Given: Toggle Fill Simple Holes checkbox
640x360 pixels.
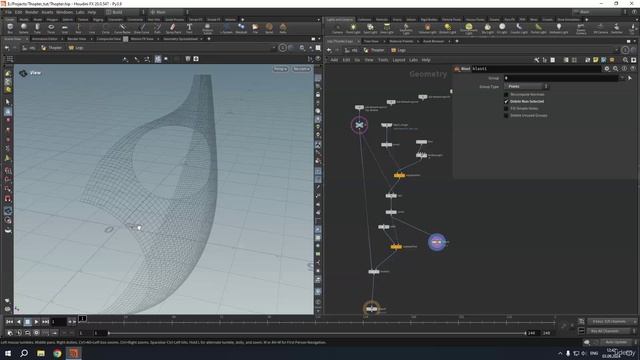Looking at the screenshot, I should 506,109.
